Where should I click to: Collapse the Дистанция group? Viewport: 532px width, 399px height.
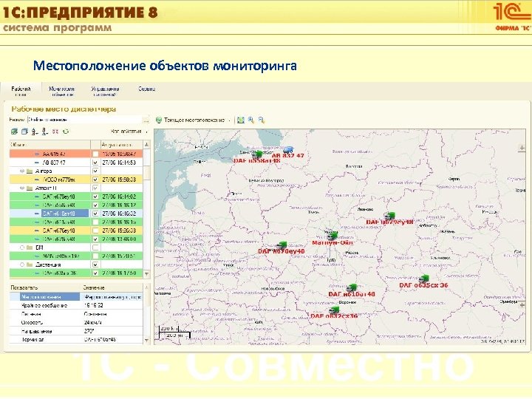click(22, 265)
